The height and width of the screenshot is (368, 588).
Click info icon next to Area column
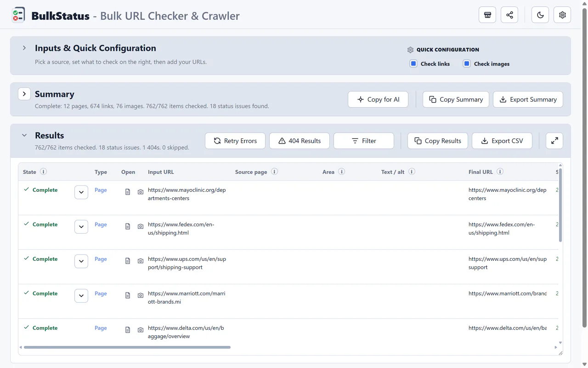point(341,172)
